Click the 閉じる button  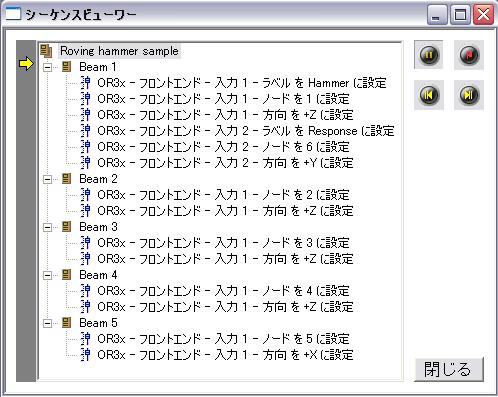pos(449,369)
